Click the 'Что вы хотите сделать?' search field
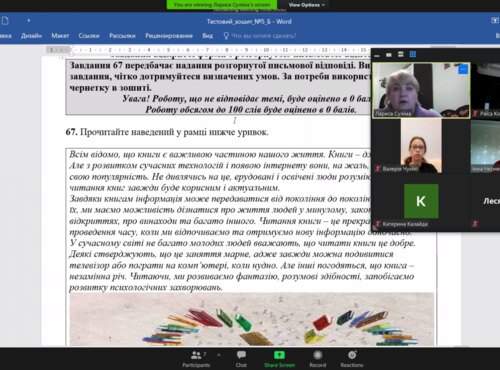 click(263, 36)
